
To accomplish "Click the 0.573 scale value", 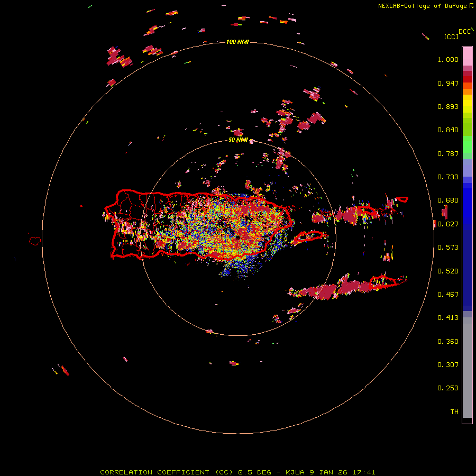I will pos(448,248).
